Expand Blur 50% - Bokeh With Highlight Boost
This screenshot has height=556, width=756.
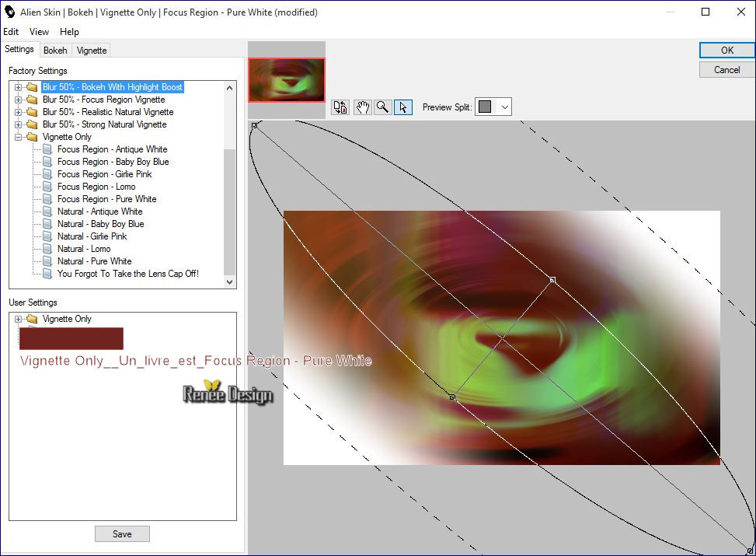19,87
